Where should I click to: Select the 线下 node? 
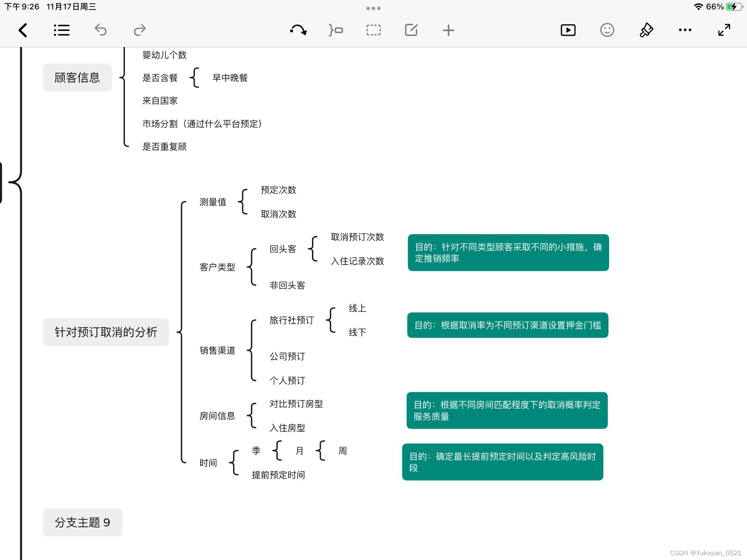357,332
